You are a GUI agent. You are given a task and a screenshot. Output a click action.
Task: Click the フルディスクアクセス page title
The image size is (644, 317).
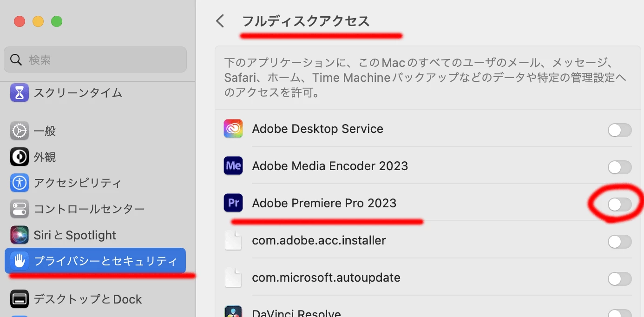(x=306, y=21)
